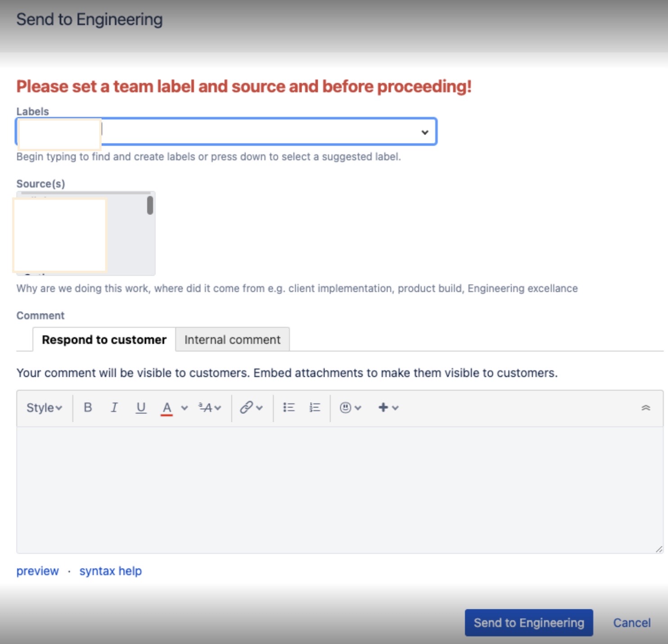
Task: Open the emoticon picker
Action: [x=350, y=407]
